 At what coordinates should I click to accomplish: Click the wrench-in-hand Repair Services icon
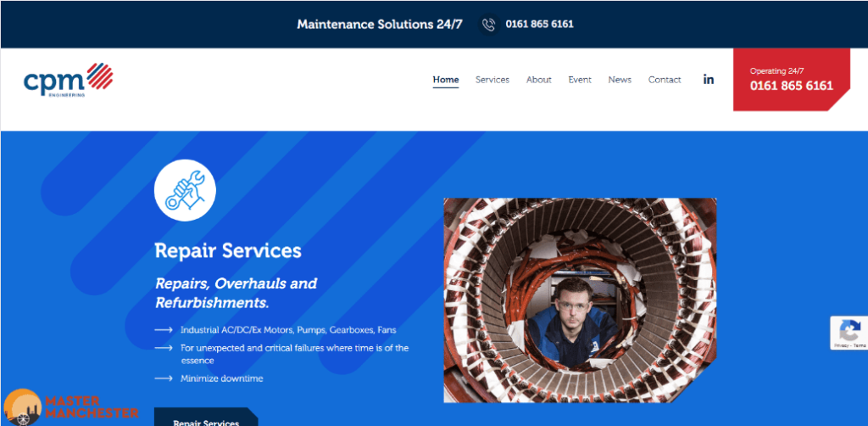[185, 190]
